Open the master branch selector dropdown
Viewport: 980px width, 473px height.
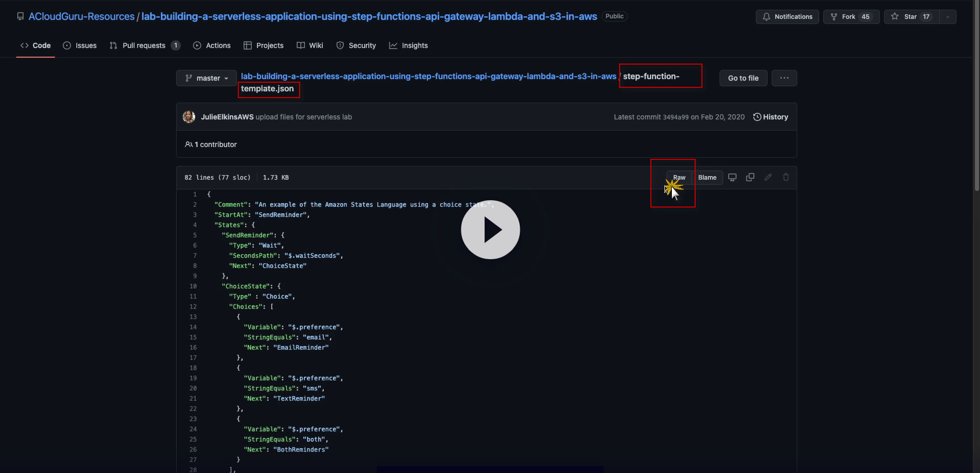pyautogui.click(x=207, y=78)
